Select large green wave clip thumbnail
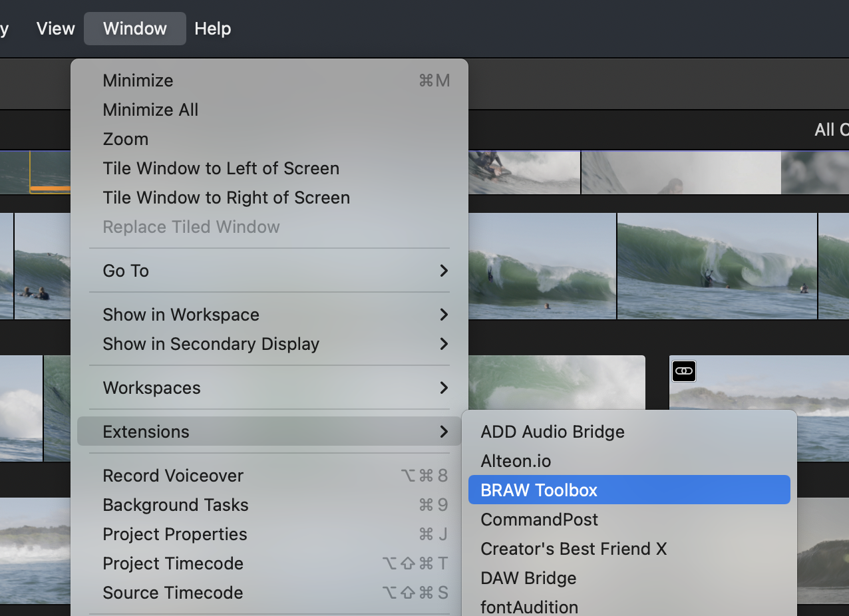This screenshot has height=616, width=849. [x=717, y=266]
